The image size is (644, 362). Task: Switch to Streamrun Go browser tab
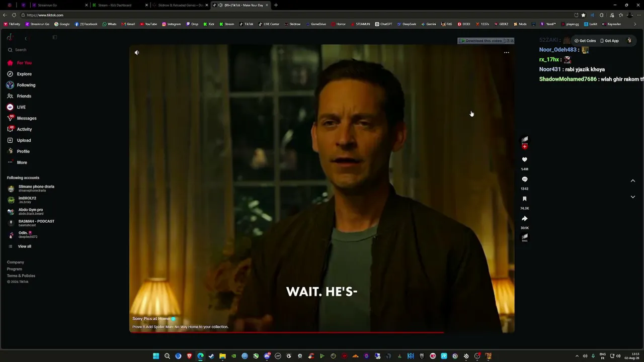coord(59,5)
